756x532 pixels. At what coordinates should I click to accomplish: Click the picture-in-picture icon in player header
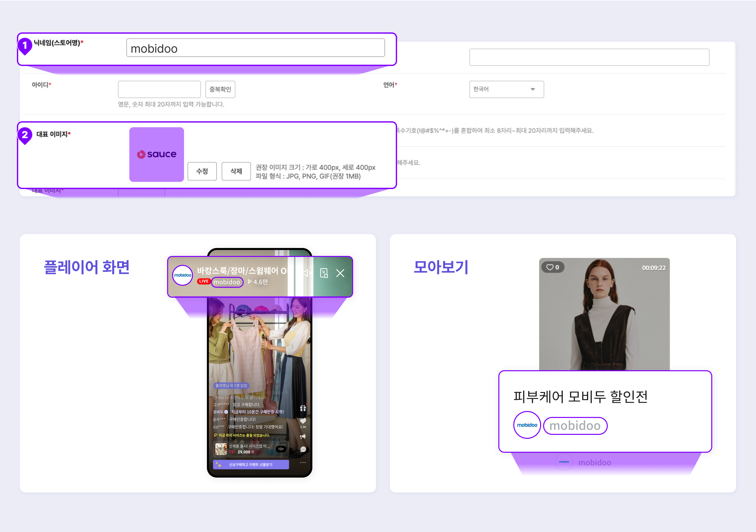324,273
